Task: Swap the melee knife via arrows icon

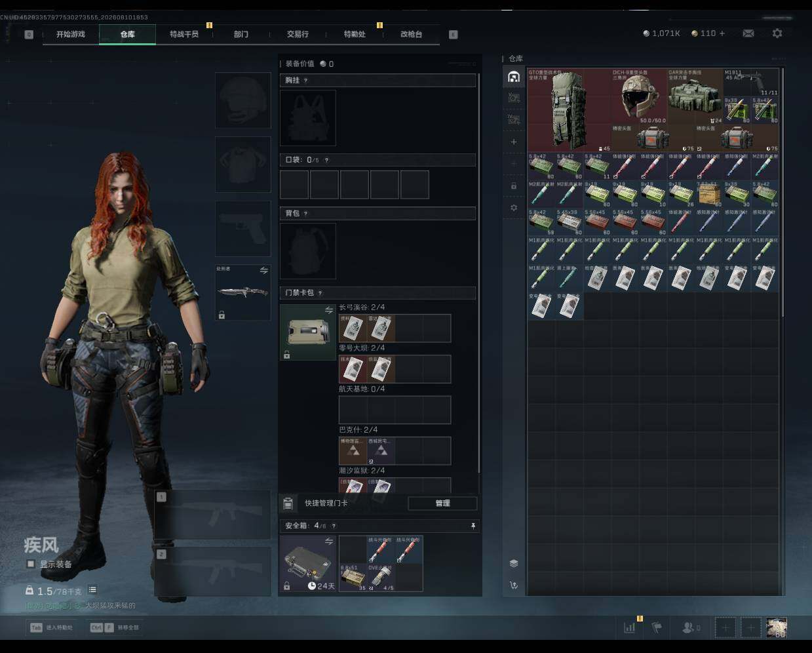Action: [264, 270]
